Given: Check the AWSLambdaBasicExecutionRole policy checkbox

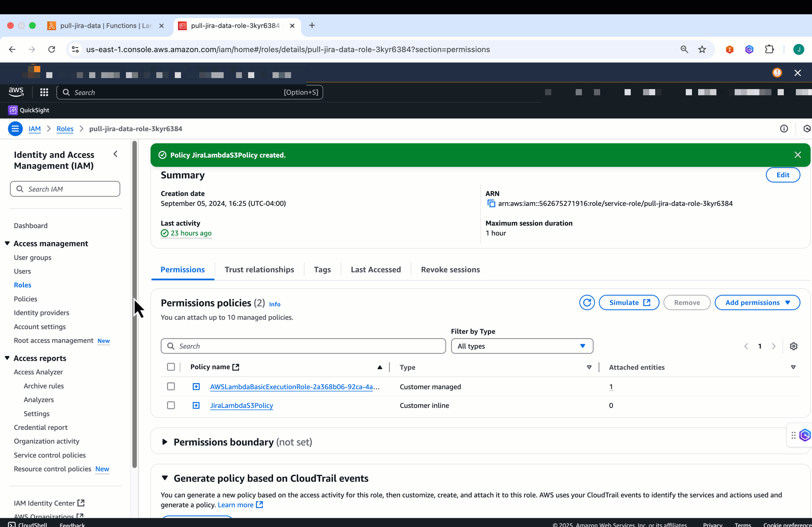Looking at the screenshot, I should coord(171,386).
